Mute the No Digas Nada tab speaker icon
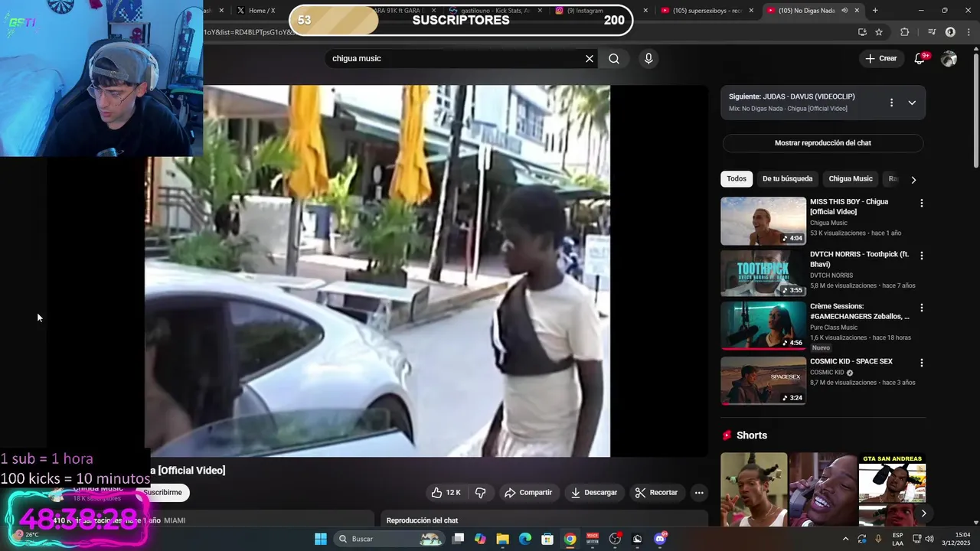 pos(844,11)
